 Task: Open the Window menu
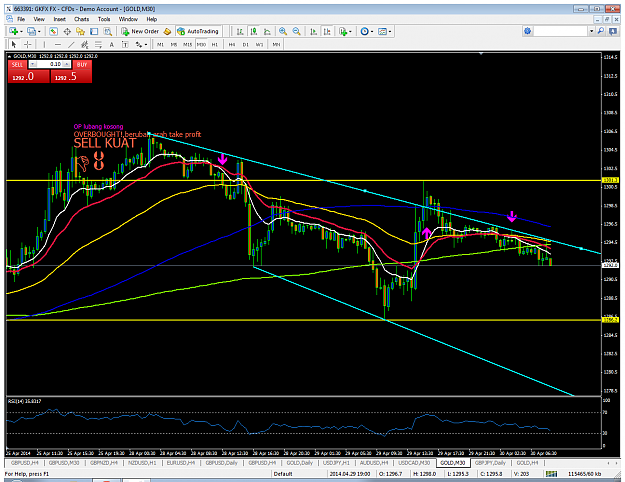(x=128, y=19)
